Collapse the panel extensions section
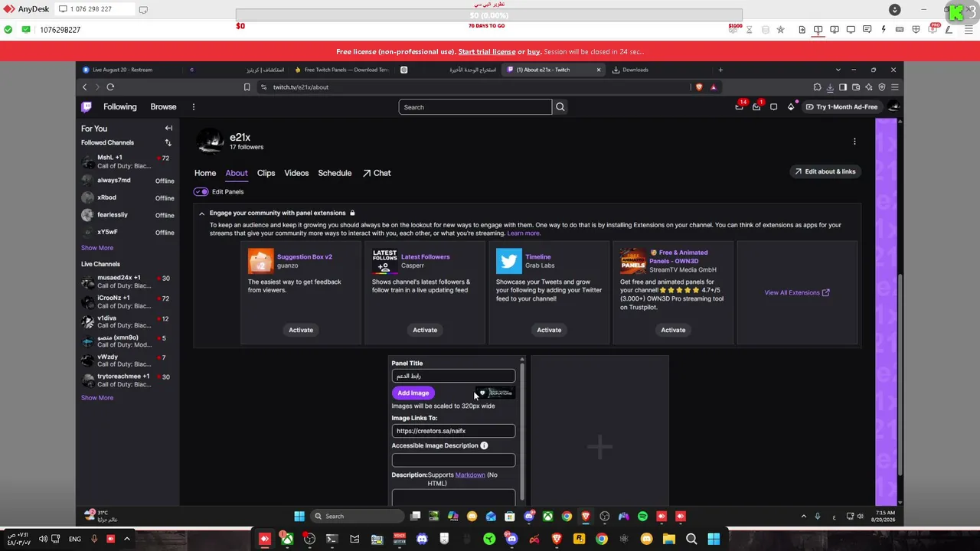980x551 pixels. click(201, 214)
